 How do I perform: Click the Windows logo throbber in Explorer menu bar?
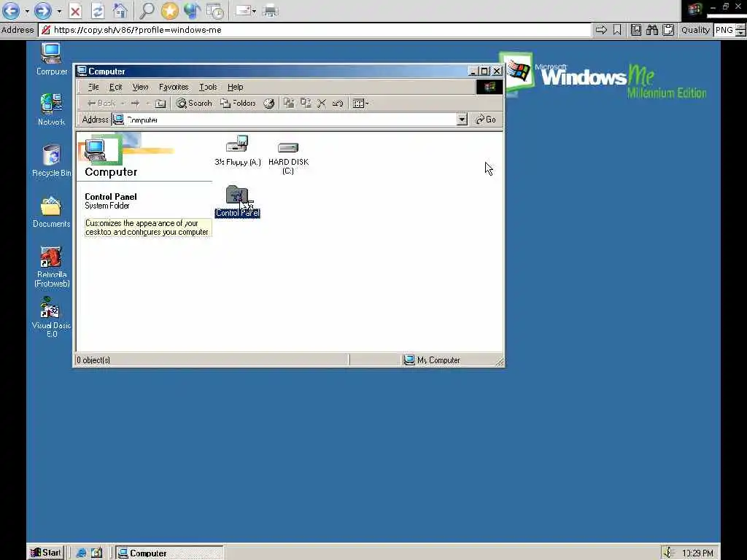pyautogui.click(x=489, y=87)
